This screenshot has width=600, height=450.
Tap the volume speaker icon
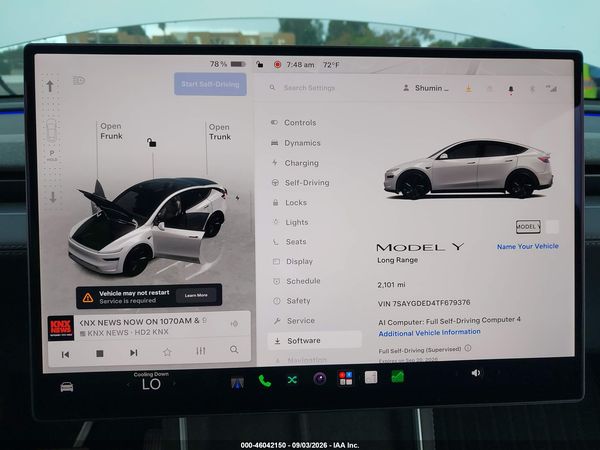[x=476, y=373]
